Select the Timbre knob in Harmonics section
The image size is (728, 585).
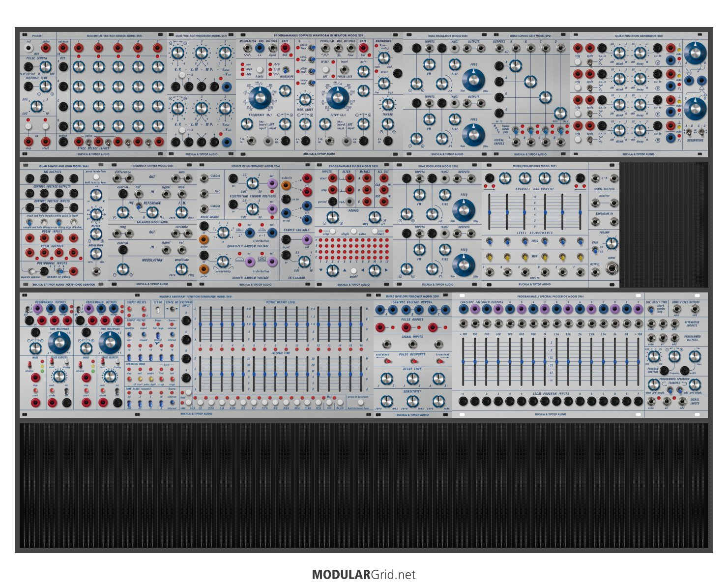[x=388, y=104]
